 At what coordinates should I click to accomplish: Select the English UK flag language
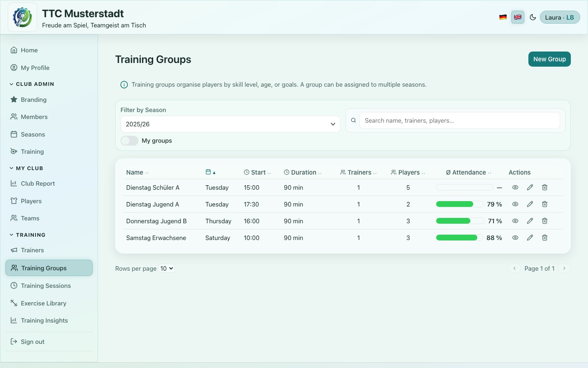point(518,17)
